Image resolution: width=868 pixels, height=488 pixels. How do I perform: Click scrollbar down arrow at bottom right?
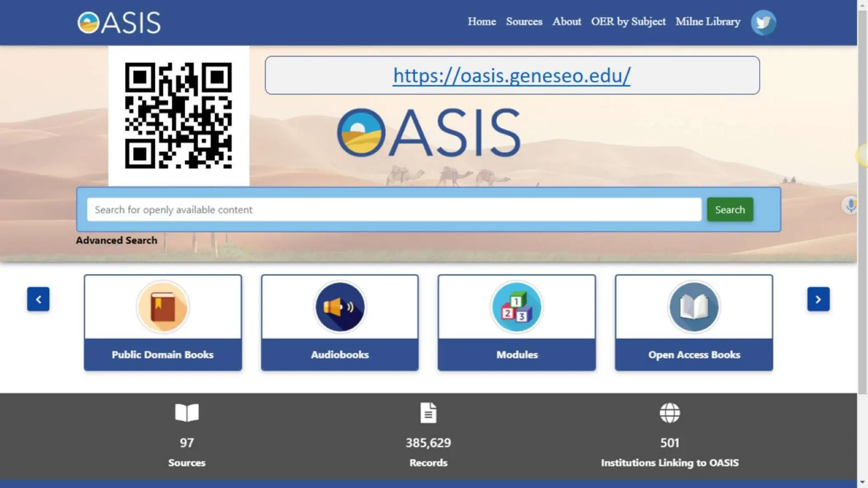(862, 482)
